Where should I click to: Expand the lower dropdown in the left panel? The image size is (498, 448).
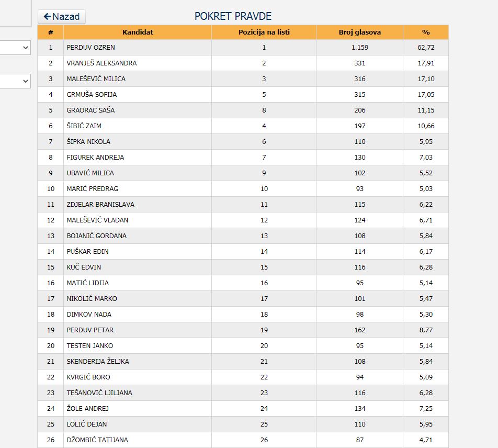[16, 81]
